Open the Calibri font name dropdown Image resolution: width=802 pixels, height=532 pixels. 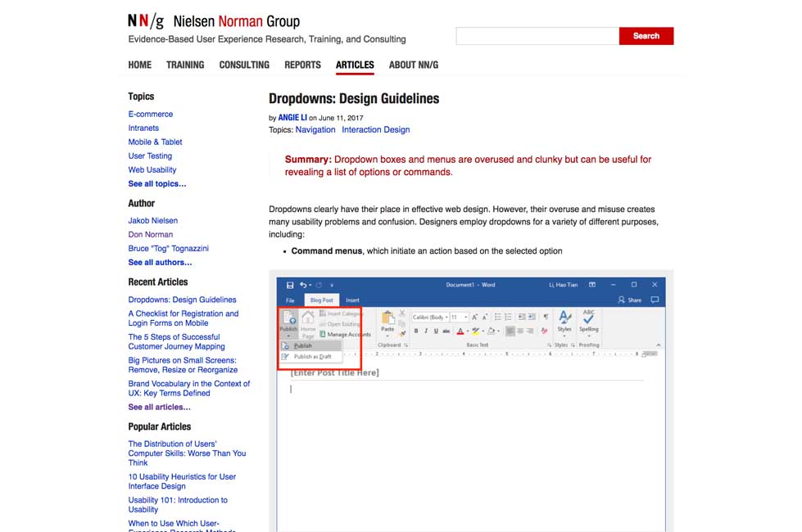(429, 317)
